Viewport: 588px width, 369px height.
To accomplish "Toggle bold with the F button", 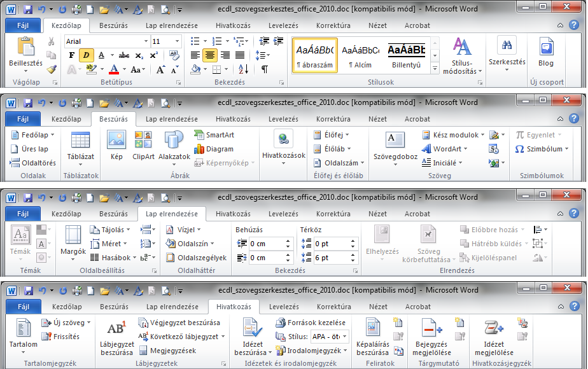I will (x=72, y=55).
